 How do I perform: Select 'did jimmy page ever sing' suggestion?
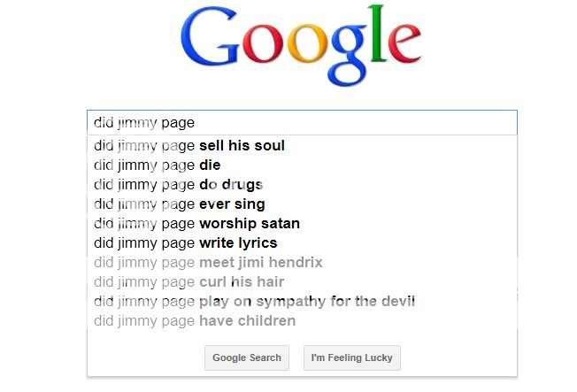(x=180, y=204)
